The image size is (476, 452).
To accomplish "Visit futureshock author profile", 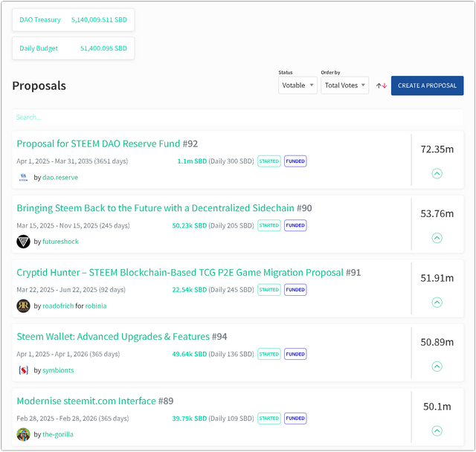I will tap(60, 242).
